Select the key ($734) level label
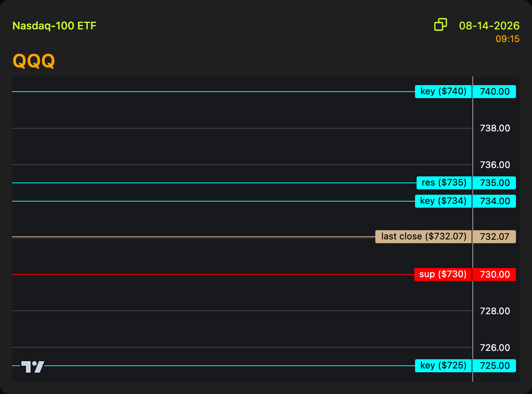Image resolution: width=532 pixels, height=394 pixels. tap(443, 201)
